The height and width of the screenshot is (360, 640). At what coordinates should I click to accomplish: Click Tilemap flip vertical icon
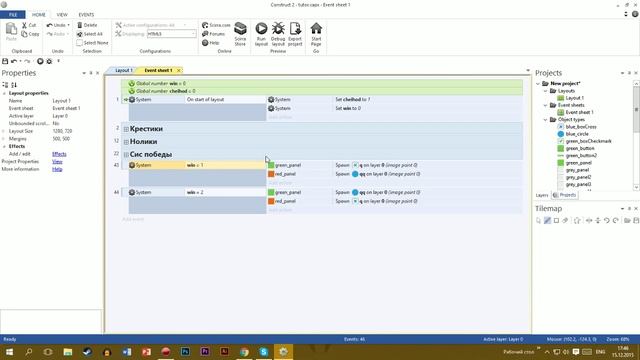[598, 220]
